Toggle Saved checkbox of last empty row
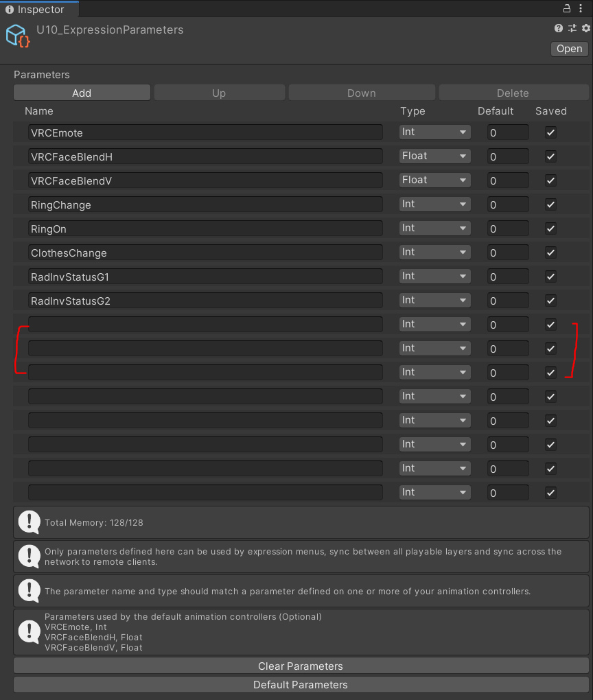The width and height of the screenshot is (593, 700). pyautogui.click(x=550, y=493)
